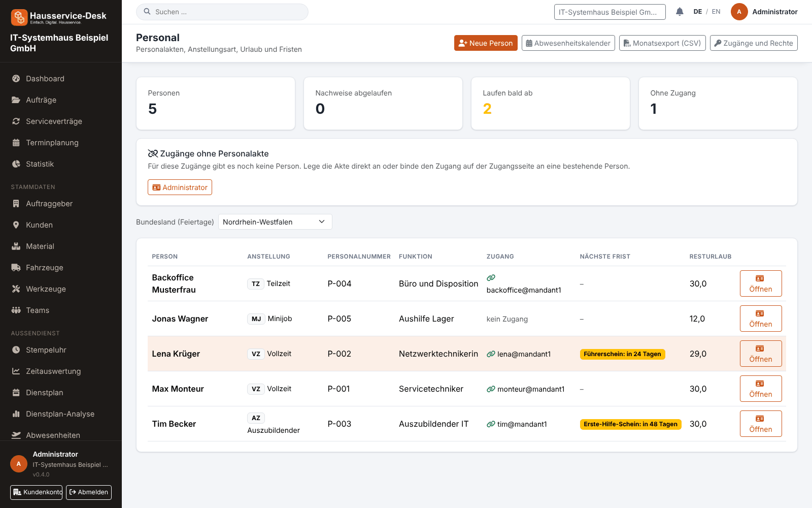The height and width of the screenshot is (508, 812).
Task: Click the Kunden location pin icon
Action: coord(16,225)
